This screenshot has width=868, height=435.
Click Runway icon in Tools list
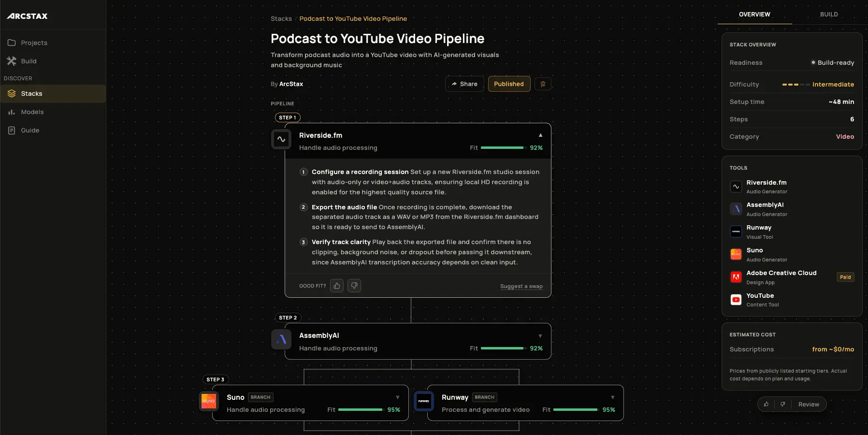736,232
